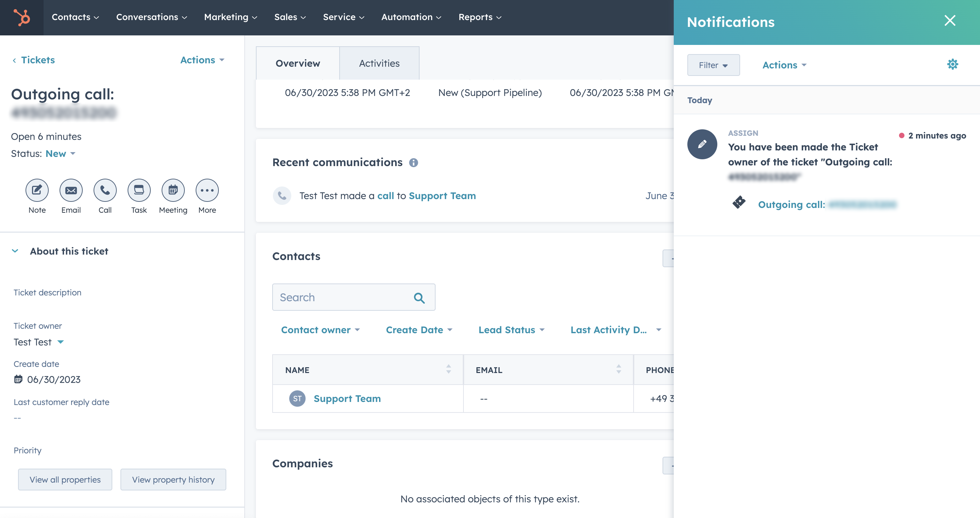This screenshot has height=518, width=980.
Task: Click the Last customer reply date label
Action: [x=61, y=402]
